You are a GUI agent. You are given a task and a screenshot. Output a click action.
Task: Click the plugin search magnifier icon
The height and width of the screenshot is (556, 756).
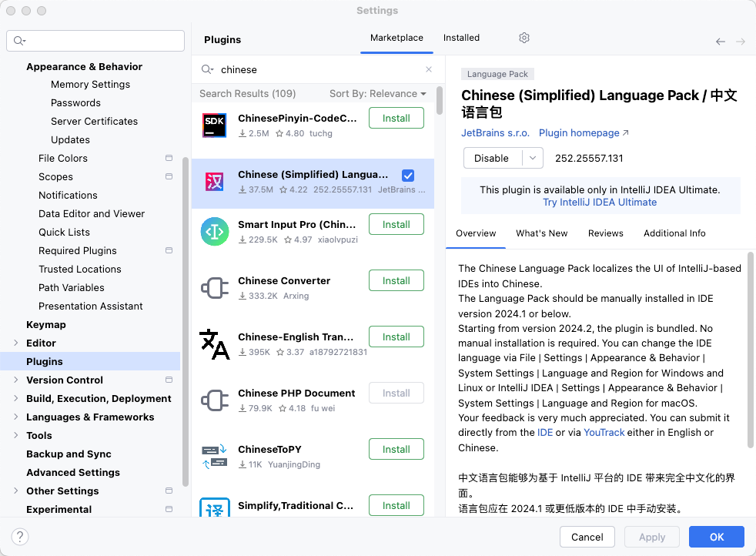point(207,69)
